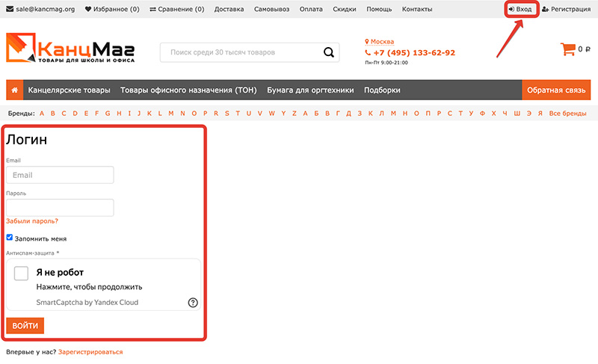Expand Канцелярские товары category menu
598x364 pixels.
click(x=69, y=90)
